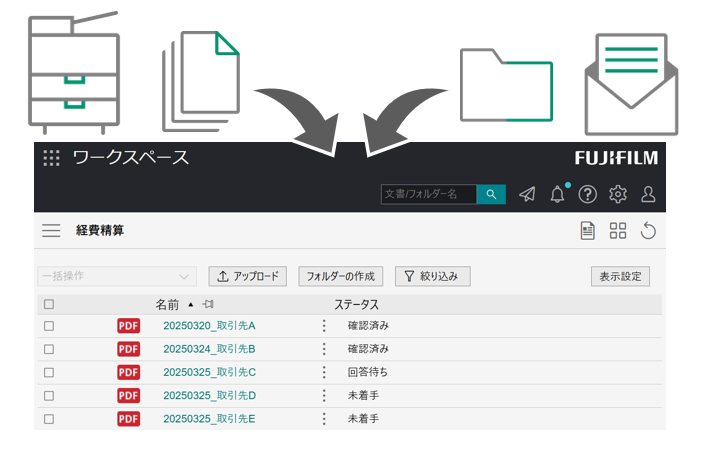The image size is (701, 466).
Task: Open the three-dot menu for 20250324_取引先B
Action: point(323,349)
